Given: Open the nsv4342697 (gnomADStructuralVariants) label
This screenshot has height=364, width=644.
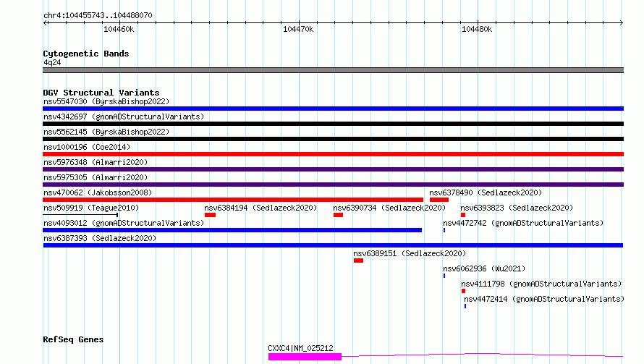Looking at the screenshot, I should coord(124,117).
